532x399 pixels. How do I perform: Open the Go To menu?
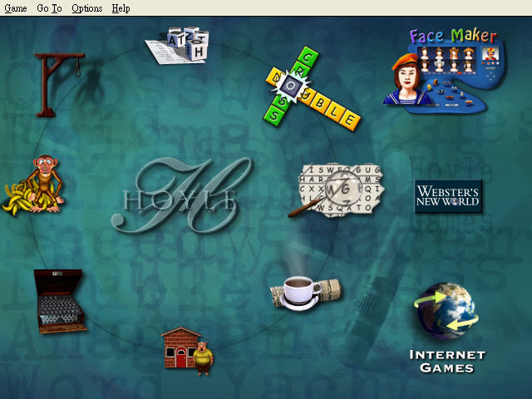pyautogui.click(x=49, y=8)
